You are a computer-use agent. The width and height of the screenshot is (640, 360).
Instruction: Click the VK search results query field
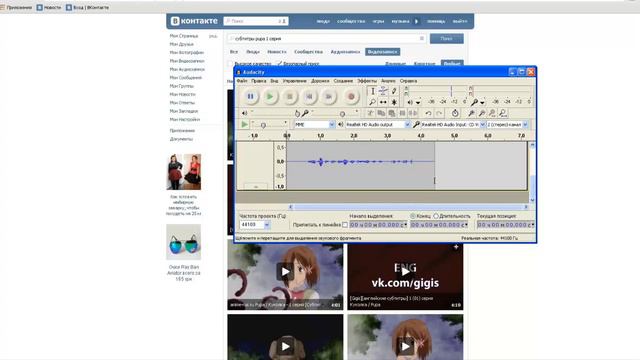(326, 38)
